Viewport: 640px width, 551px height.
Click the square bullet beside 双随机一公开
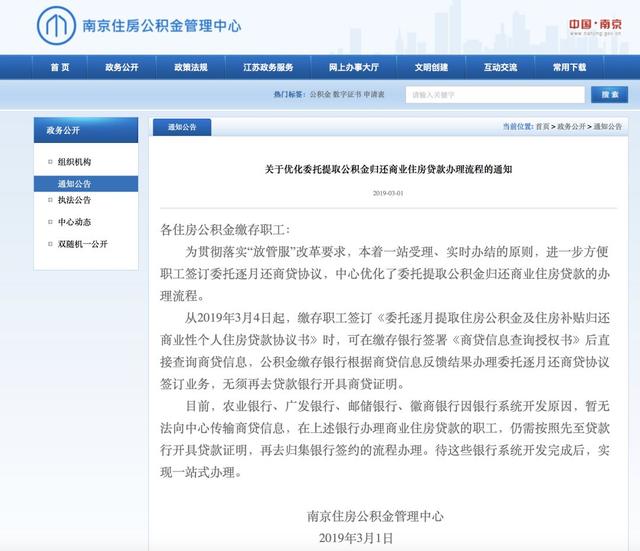50,244
